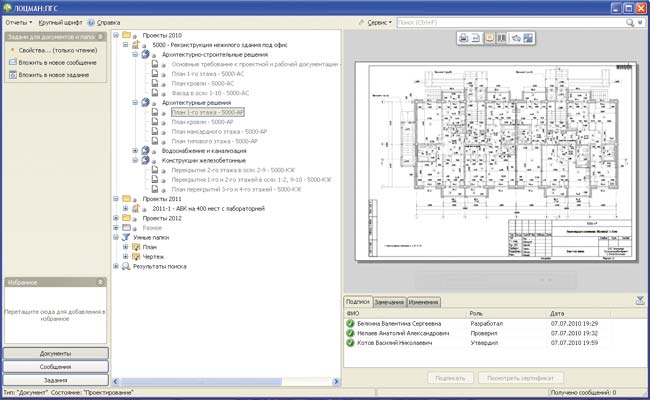Open the Отчеты menu
Image resolution: width=650 pixels, height=400 pixels.
[18, 22]
